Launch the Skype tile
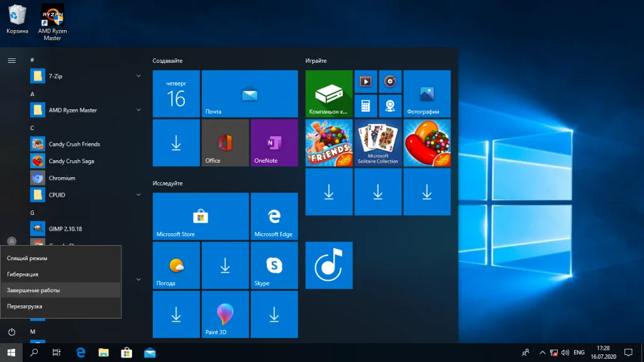644x362 pixels. click(274, 265)
